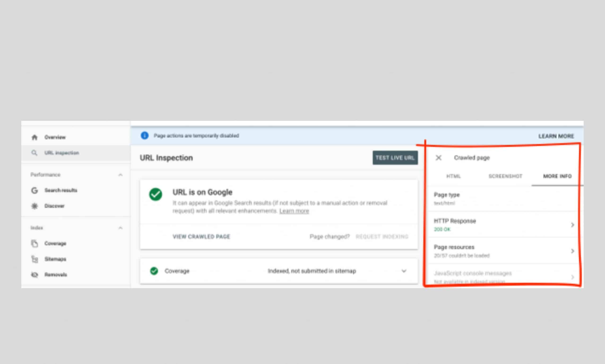Screen dimensions: 605x364
Task: Click the Coverage pages icon
Action: (35, 244)
